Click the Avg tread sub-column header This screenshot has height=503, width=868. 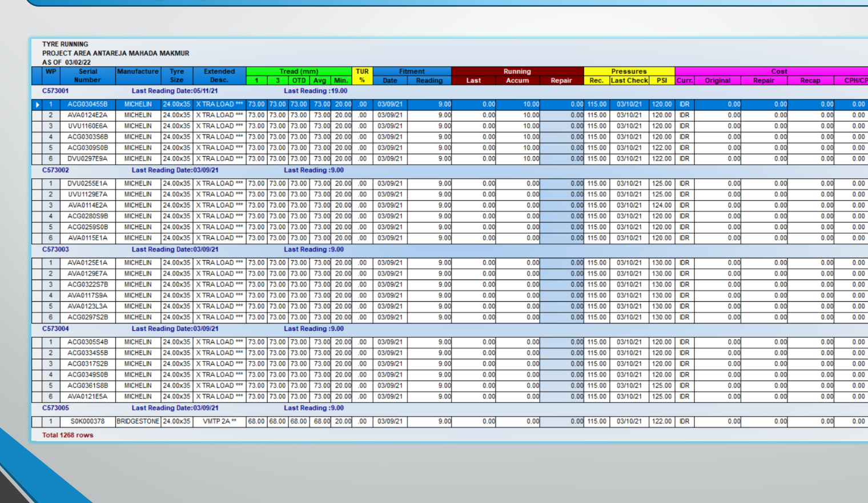point(320,81)
